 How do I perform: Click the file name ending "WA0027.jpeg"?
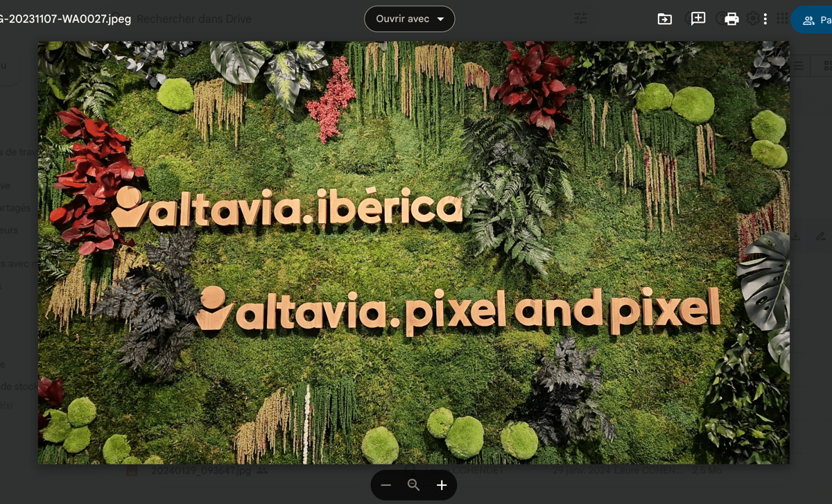tap(65, 19)
